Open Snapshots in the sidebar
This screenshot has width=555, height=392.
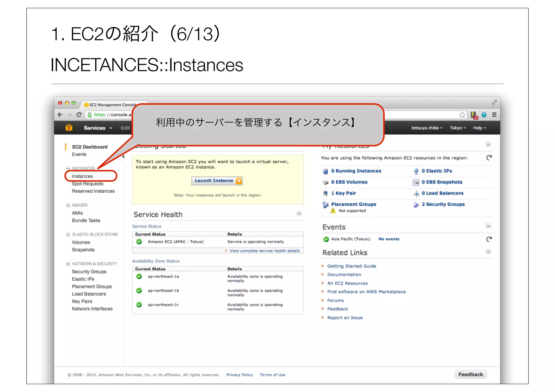(83, 250)
